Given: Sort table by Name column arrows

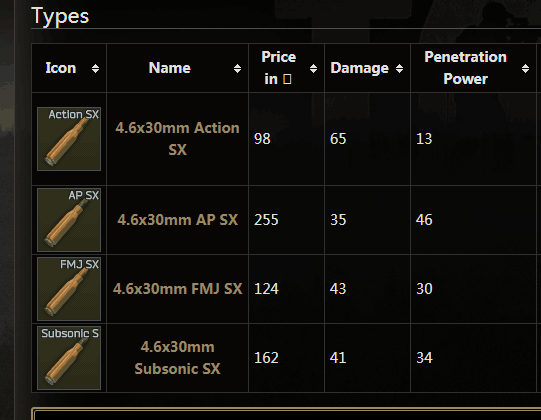Looking at the screenshot, I should click(x=237, y=68).
